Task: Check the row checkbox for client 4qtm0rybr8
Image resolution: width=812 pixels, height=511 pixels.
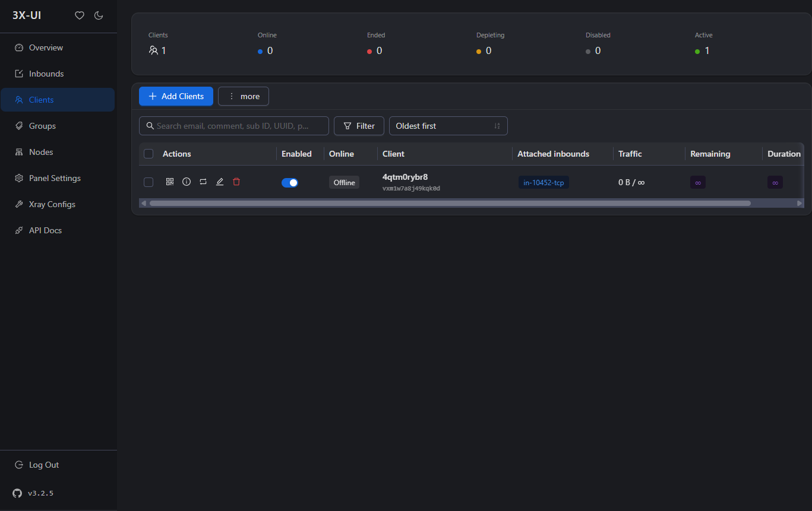Action: [x=149, y=182]
